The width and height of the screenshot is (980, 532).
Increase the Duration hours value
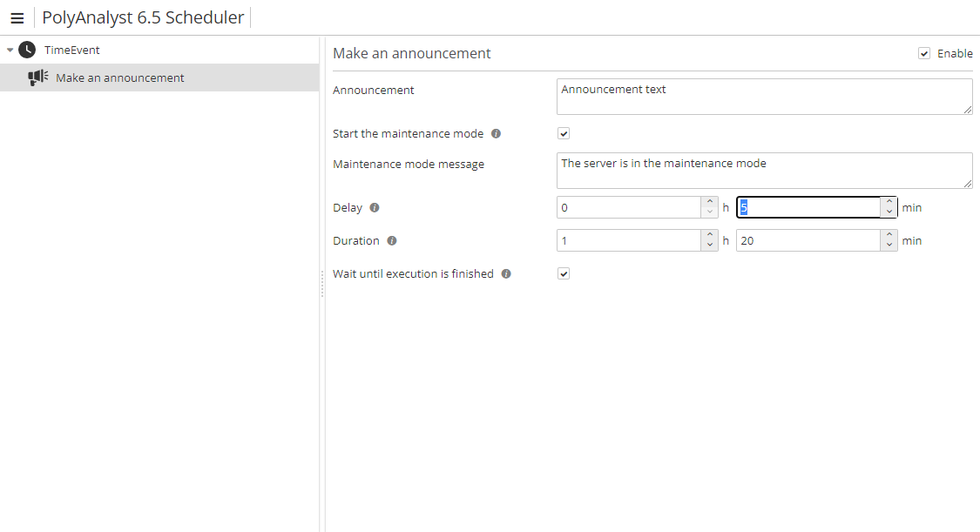pos(710,236)
